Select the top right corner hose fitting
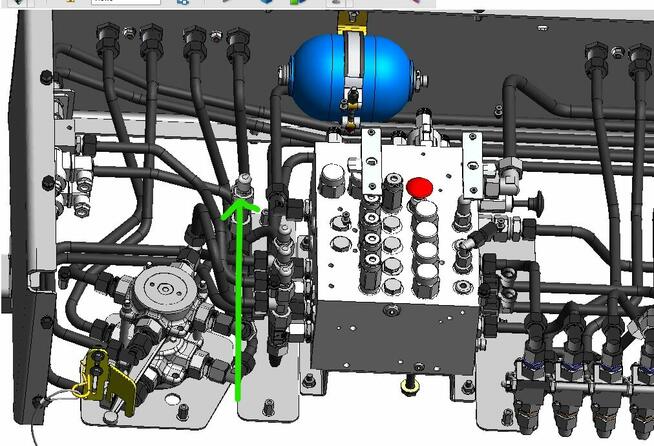Screen dimensions: 654x446 click(x=636, y=58)
